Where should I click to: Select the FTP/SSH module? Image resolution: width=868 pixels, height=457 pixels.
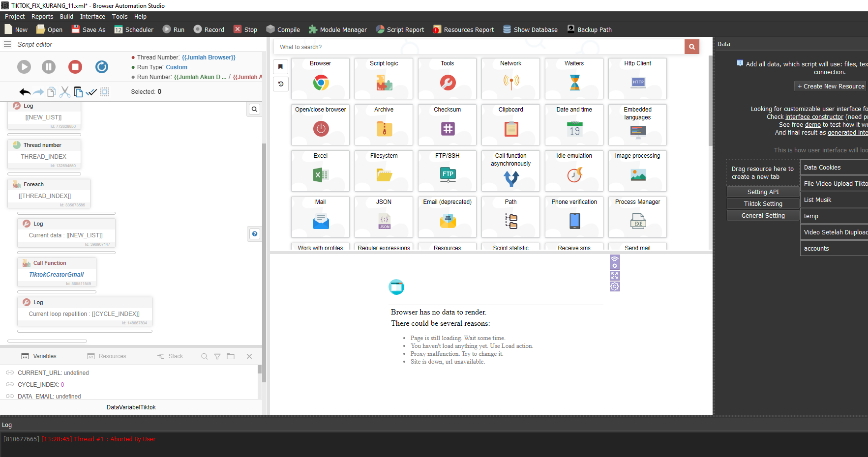click(x=447, y=171)
